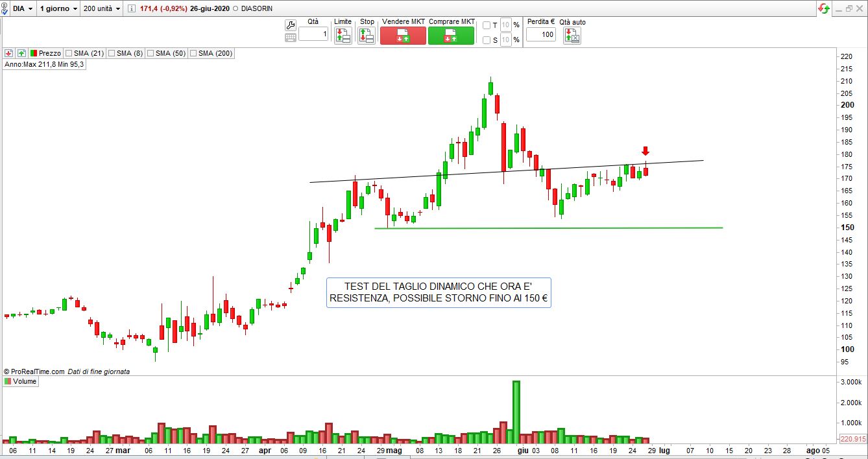868x459 pixels.
Task: Click the Qtà quantity input field
Action: coord(313,34)
